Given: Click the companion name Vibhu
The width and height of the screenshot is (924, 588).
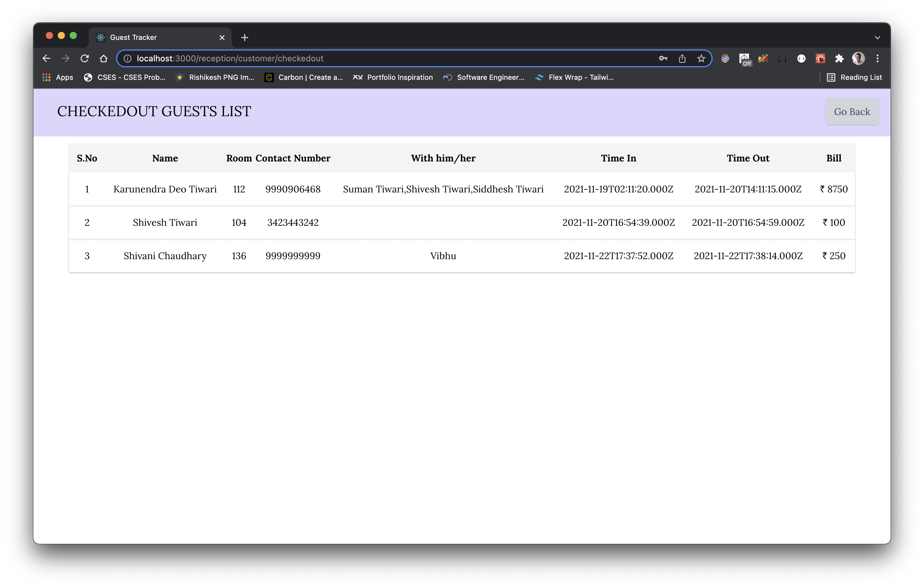Looking at the screenshot, I should pos(443,256).
